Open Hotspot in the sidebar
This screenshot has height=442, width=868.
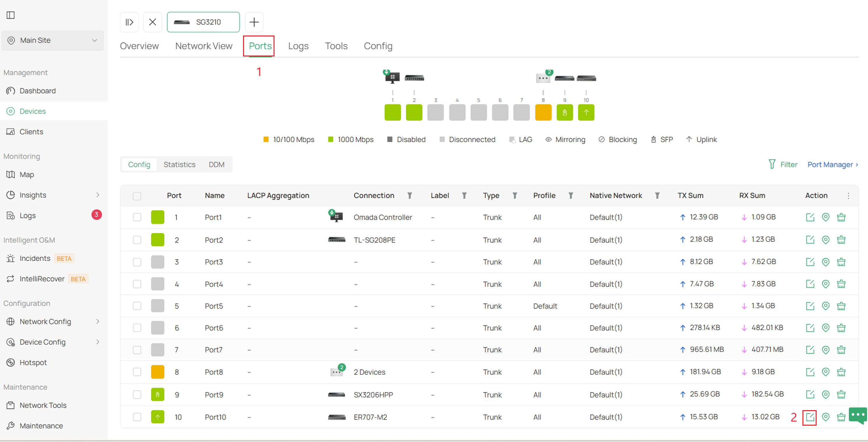(x=54, y=362)
